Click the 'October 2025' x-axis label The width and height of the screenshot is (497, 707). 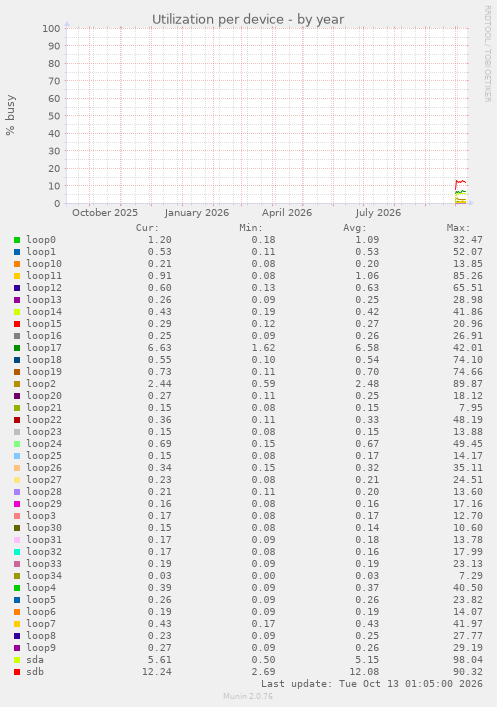tap(105, 213)
